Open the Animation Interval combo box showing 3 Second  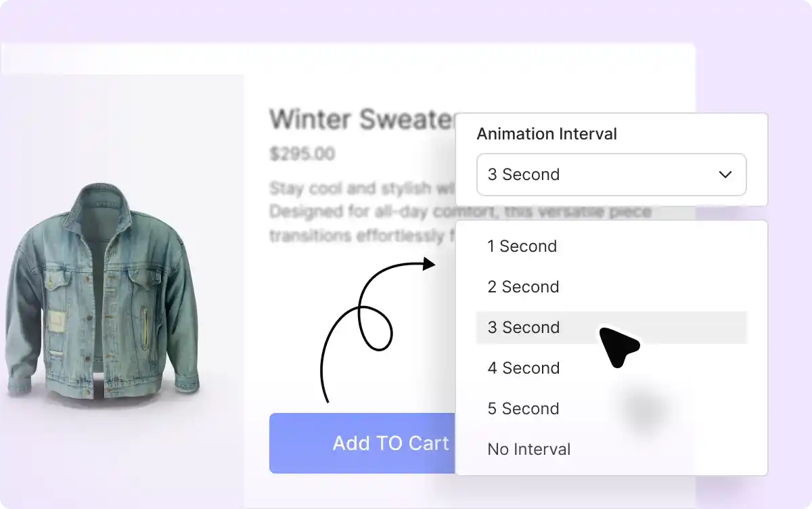pyautogui.click(x=611, y=175)
